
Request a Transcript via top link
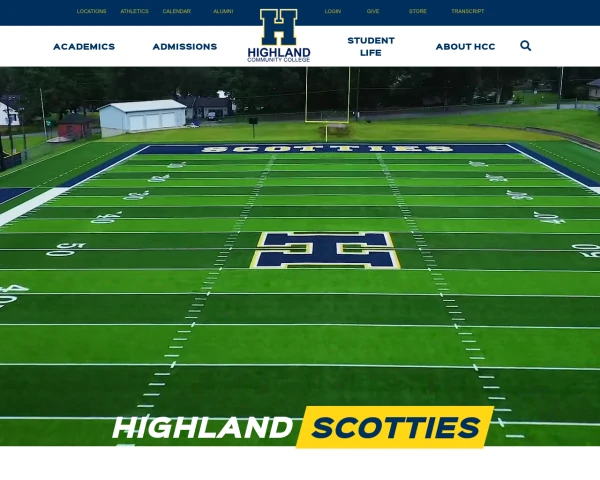[x=468, y=11]
